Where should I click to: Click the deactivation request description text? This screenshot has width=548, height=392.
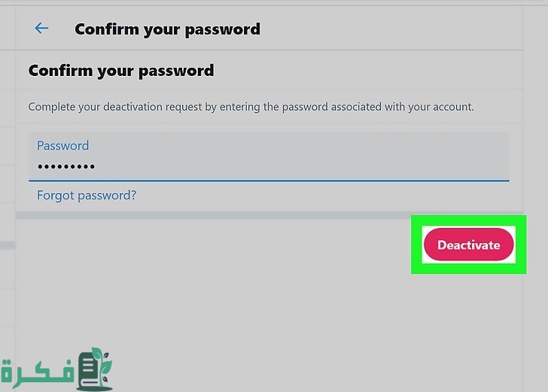[251, 107]
